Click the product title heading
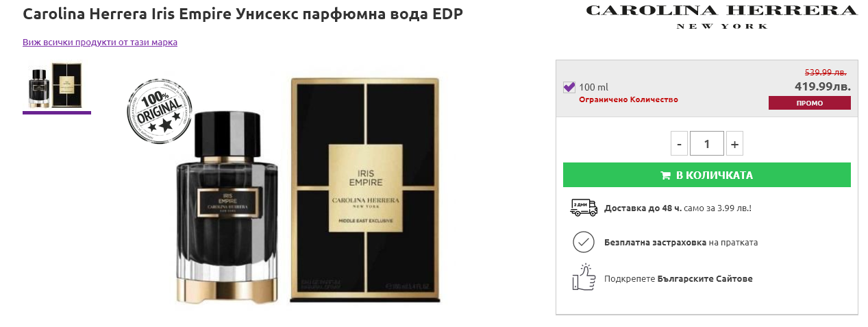The image size is (868, 327). 243,14
